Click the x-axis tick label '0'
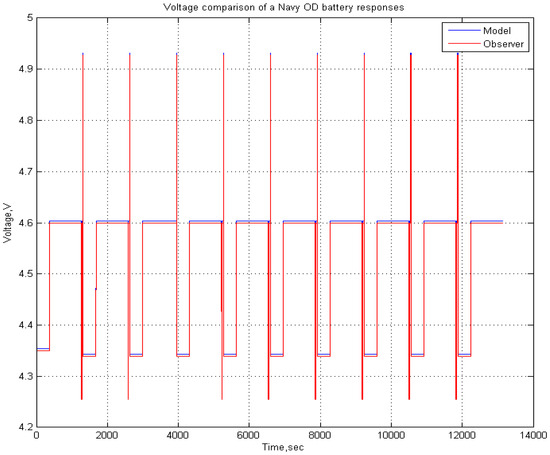550x455 pixels. [x=36, y=435]
